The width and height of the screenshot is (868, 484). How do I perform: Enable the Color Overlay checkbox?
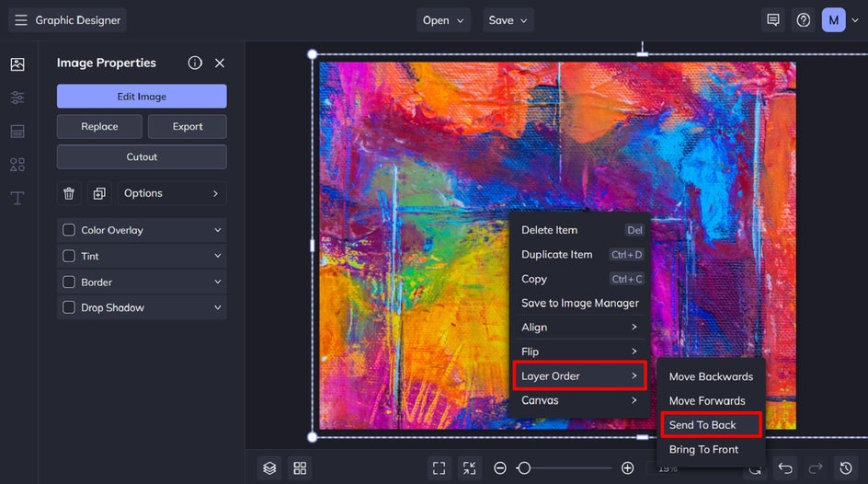point(69,230)
